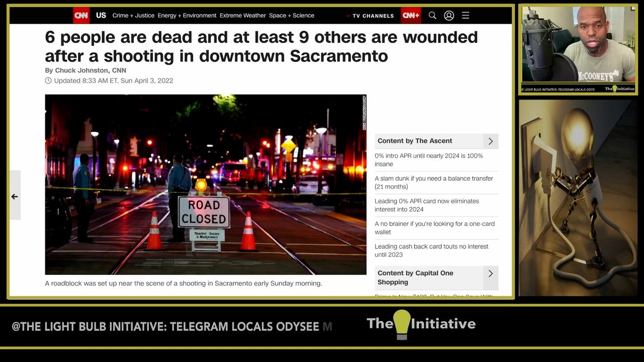The image size is (644, 362).
Task: Click the left back arrow icon
Action: (x=15, y=197)
